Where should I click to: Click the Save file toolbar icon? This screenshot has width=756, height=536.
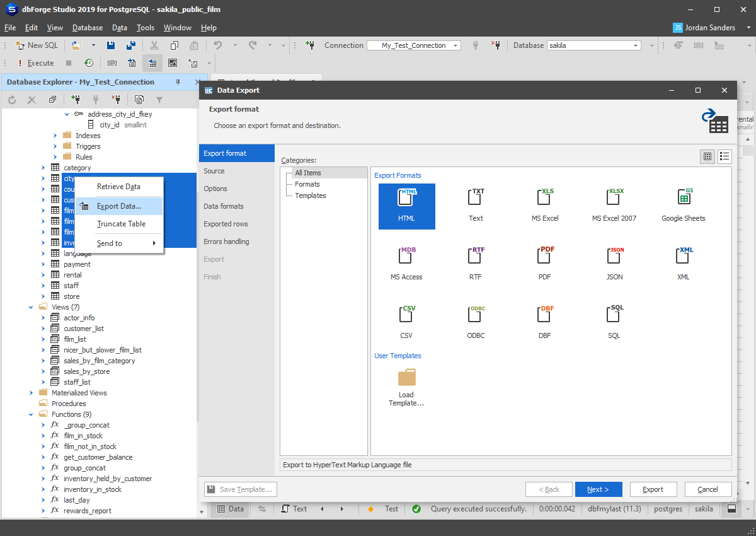[111, 45]
